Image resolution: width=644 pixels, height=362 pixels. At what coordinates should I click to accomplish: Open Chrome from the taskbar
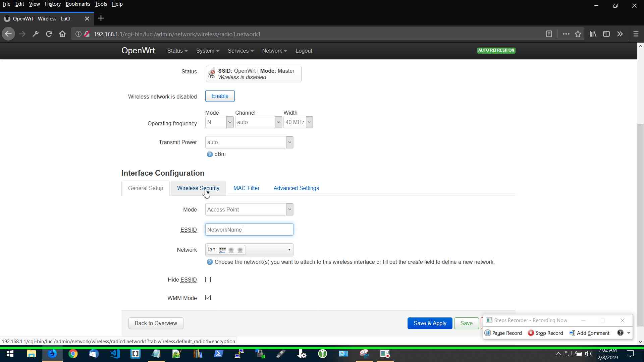click(x=73, y=354)
